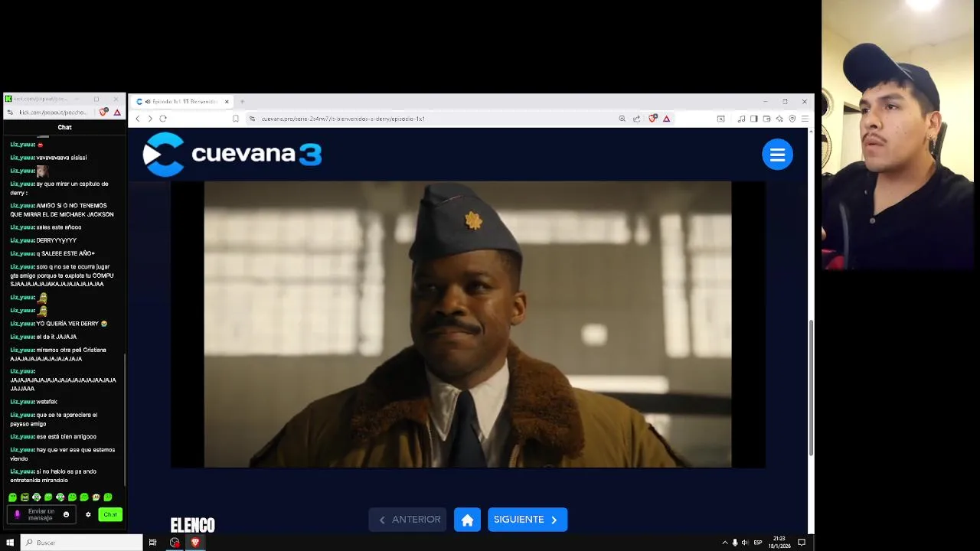Open Brave Shields in Kick chat window
The image size is (980, 551).
point(104,112)
